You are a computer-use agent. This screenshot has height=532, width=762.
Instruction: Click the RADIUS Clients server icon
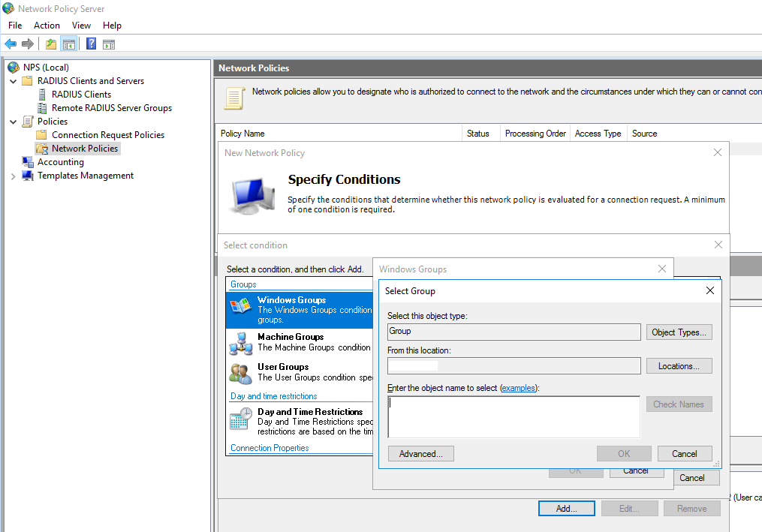click(x=42, y=95)
